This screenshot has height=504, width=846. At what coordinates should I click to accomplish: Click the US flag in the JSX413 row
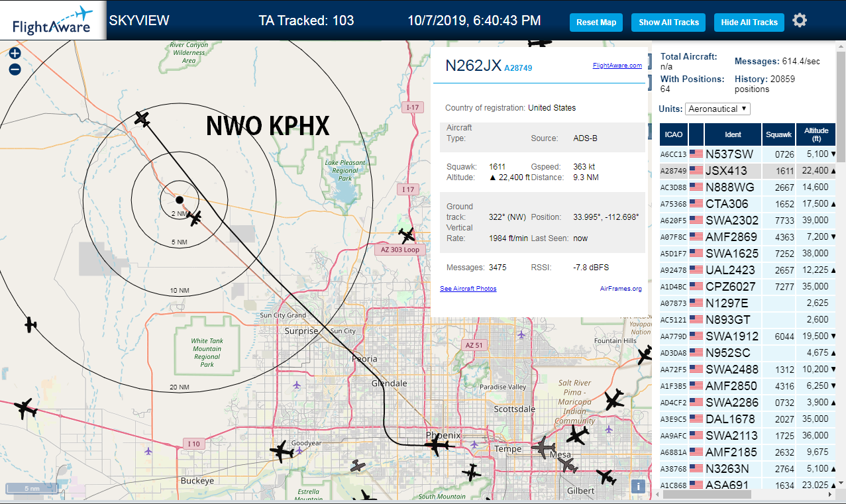[696, 170]
